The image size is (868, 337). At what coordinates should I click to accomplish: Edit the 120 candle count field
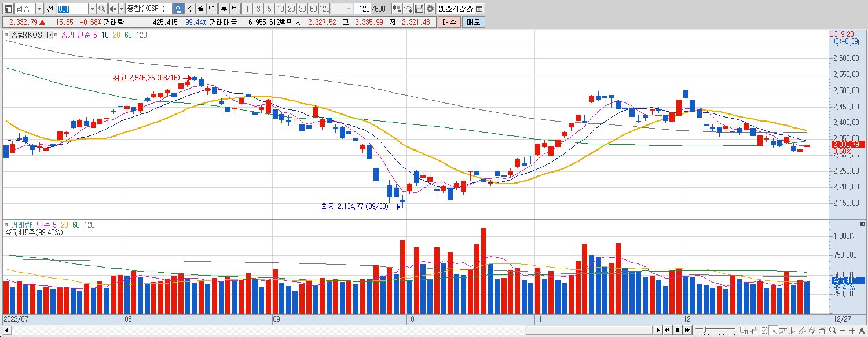pyautogui.click(x=362, y=9)
